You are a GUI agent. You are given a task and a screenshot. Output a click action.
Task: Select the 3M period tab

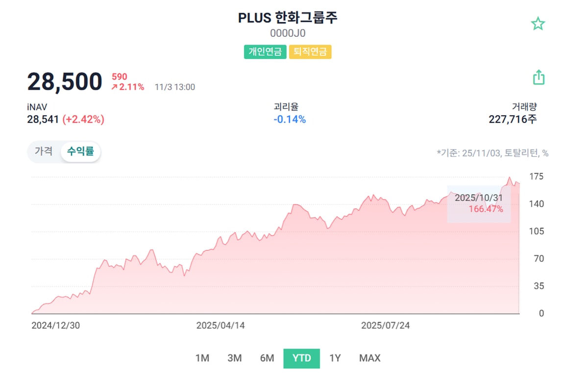[x=235, y=358]
